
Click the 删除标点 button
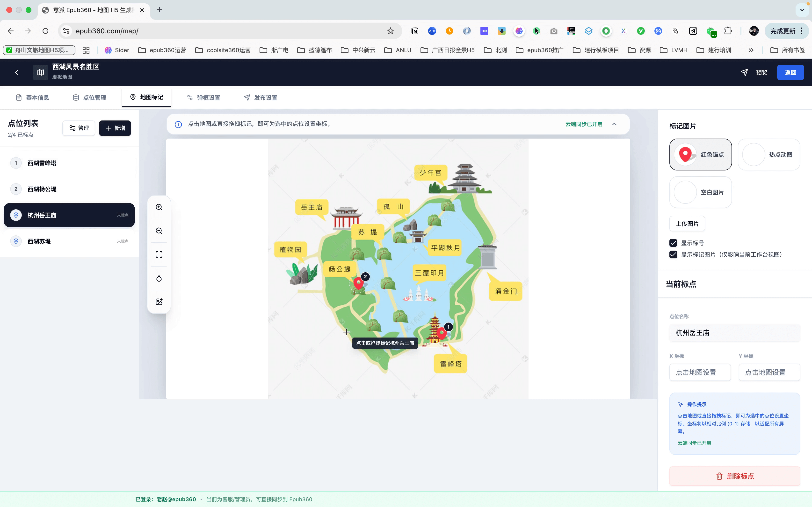click(734, 476)
